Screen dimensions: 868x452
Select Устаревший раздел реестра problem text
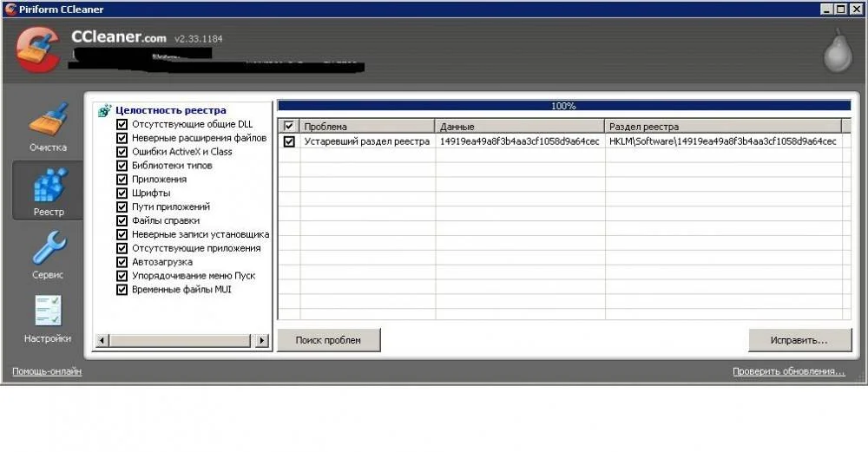[x=366, y=141]
